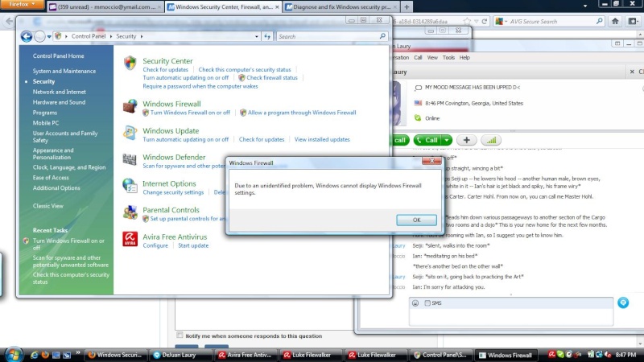Image resolution: width=644 pixels, height=362 pixels.
Task: Click the Skype add participant plus button
Action: click(467, 140)
